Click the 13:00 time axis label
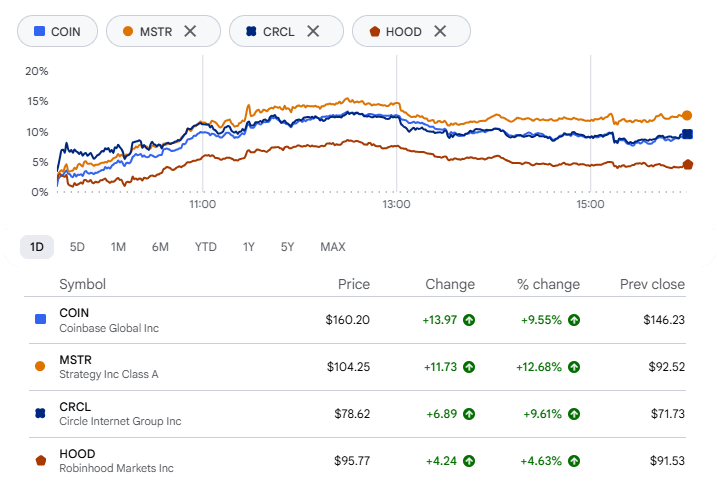 tap(396, 204)
